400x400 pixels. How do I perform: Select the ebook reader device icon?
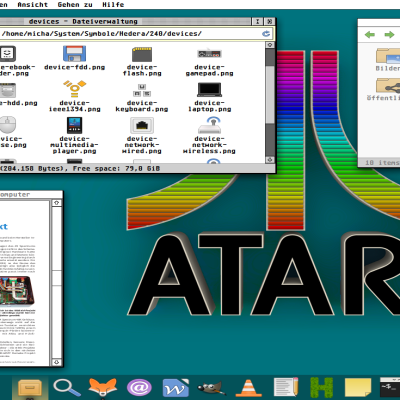pyautogui.click(x=7, y=54)
